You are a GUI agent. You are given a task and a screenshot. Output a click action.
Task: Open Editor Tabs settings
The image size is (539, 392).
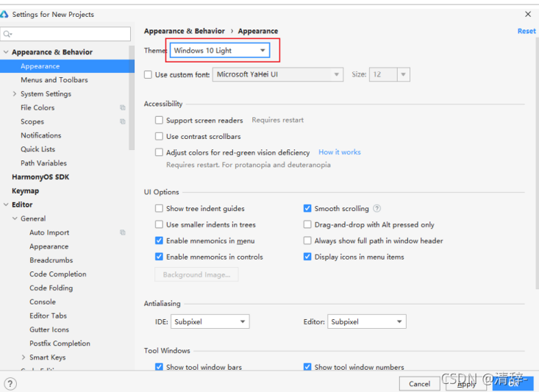click(48, 316)
